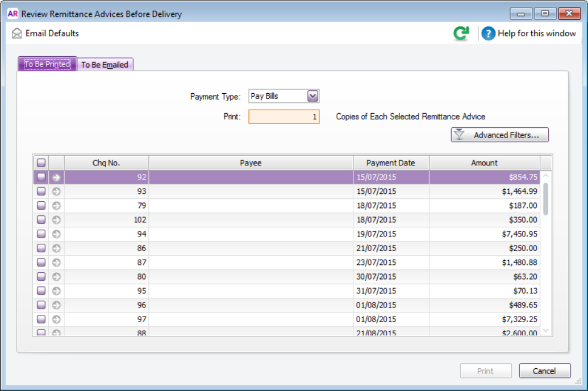Select the payment date 30/07/2015 cell
This screenshot has height=391, width=588.
(391, 277)
